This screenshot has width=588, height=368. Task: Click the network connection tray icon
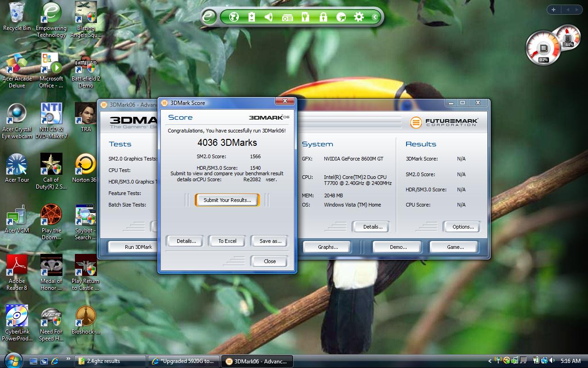tap(543, 361)
